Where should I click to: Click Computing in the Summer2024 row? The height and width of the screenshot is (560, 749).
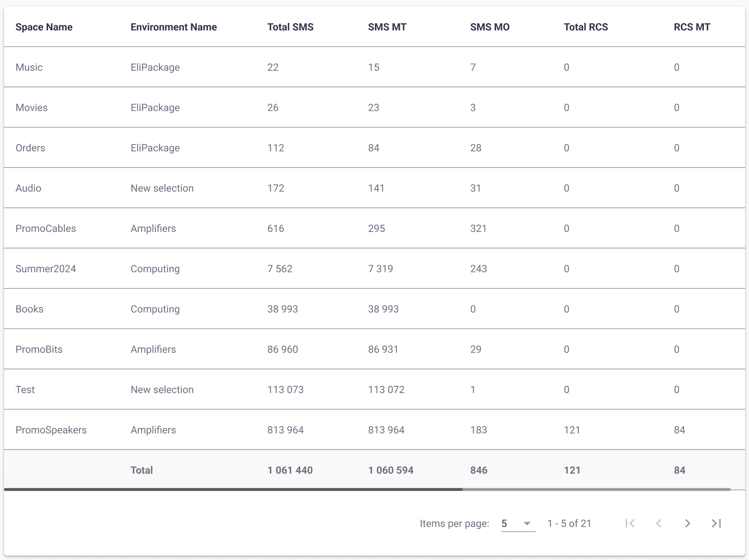point(155,269)
